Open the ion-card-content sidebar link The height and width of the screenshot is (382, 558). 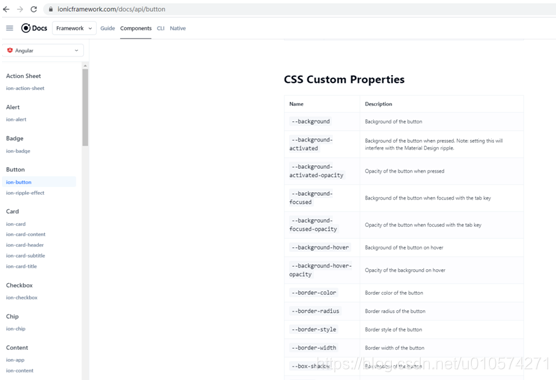pyautogui.click(x=26, y=234)
